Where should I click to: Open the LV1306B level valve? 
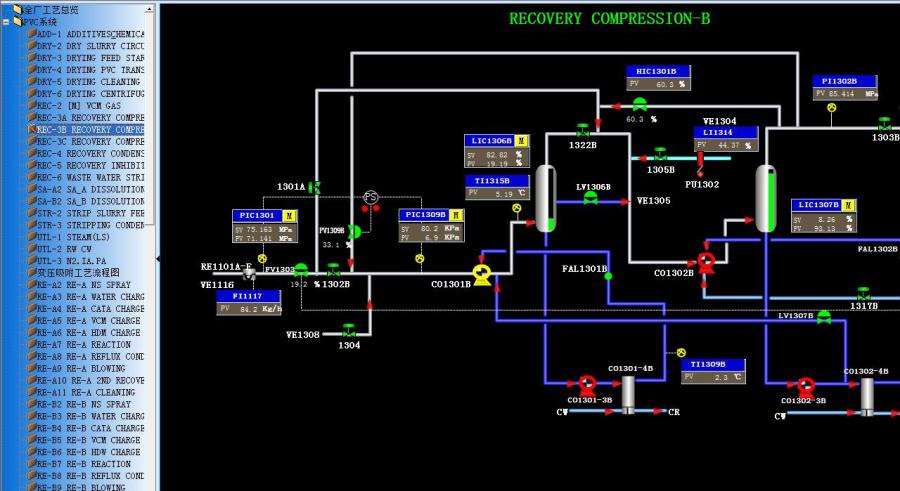click(x=591, y=199)
